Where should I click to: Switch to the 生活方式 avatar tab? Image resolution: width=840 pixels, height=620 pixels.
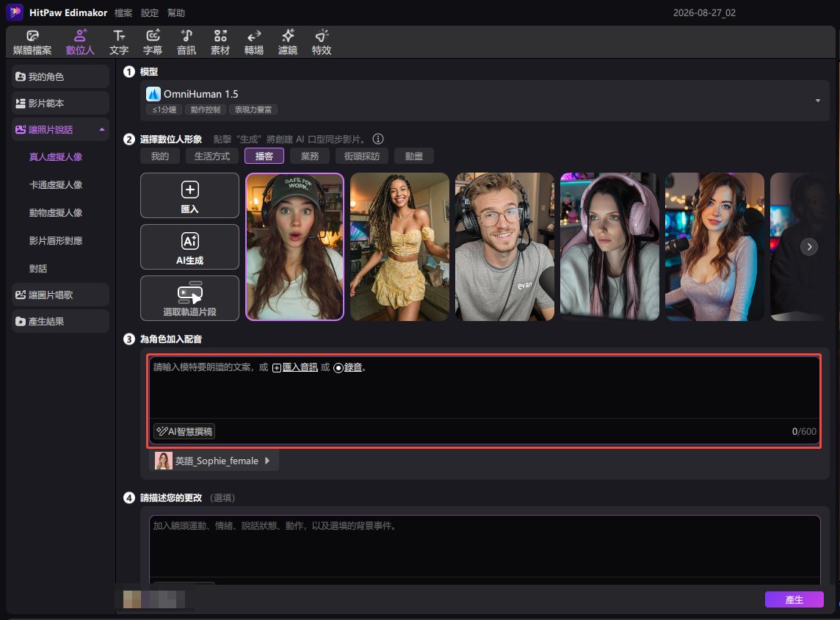point(211,156)
